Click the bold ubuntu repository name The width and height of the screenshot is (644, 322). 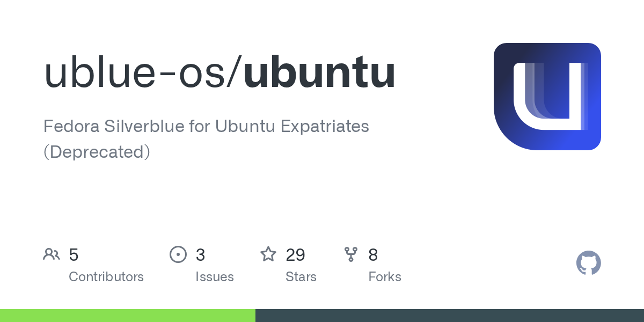pyautogui.click(x=319, y=73)
